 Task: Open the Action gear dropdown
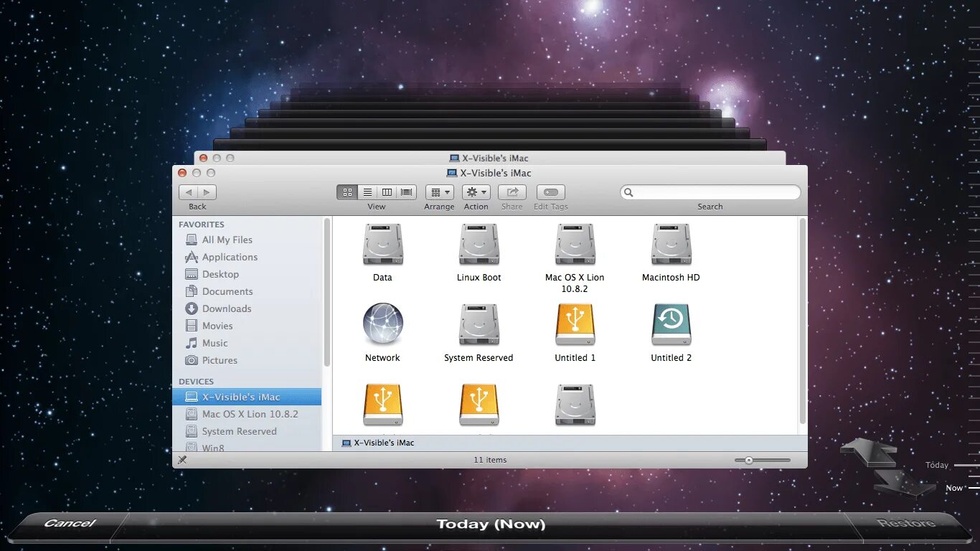coord(476,192)
